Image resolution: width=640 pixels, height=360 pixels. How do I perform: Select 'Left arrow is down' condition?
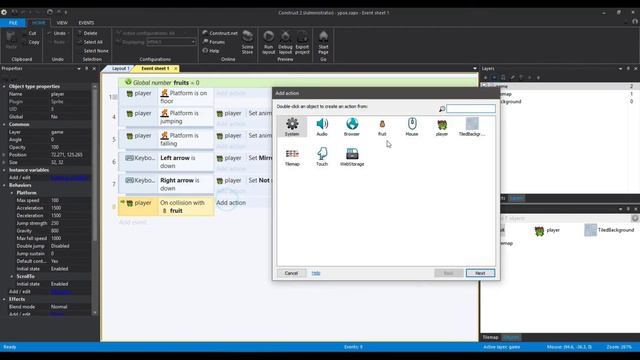click(186, 162)
